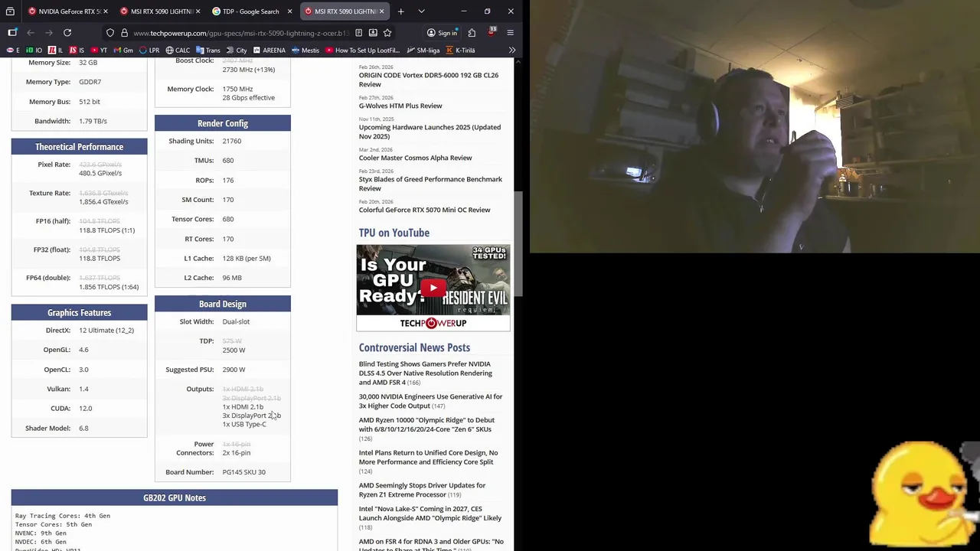
Task: Open the Firefox hamburger menu
Action: click(x=510, y=33)
